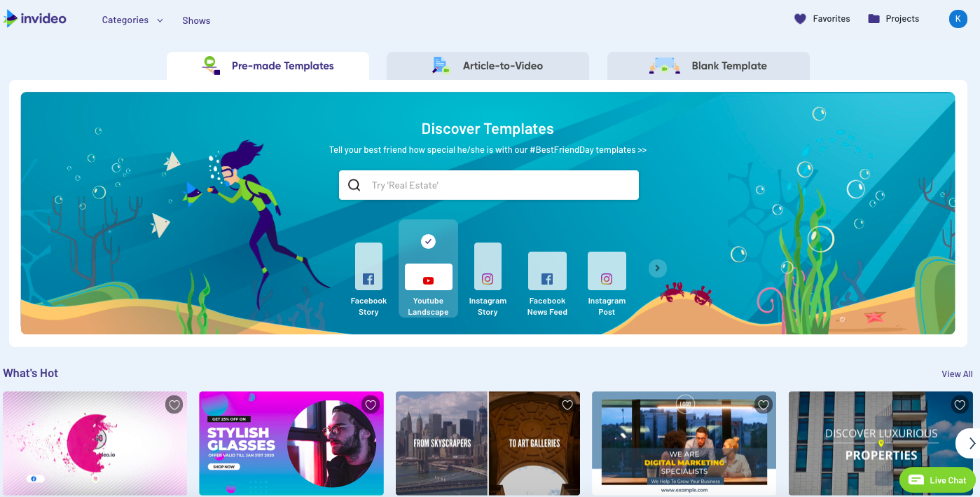The height and width of the screenshot is (497, 980).
Task: Open the Live Chat button
Action: point(937,480)
